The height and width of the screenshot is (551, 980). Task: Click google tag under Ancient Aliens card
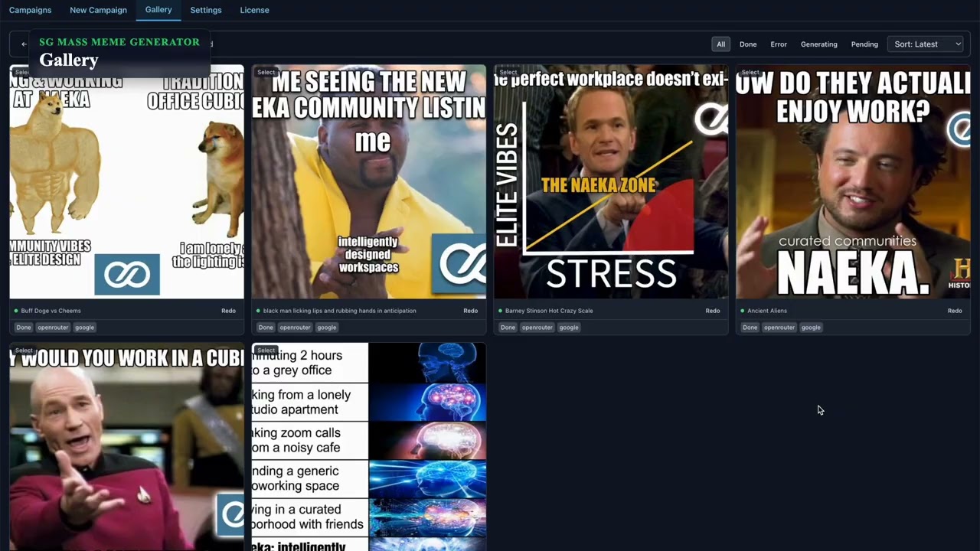point(810,328)
